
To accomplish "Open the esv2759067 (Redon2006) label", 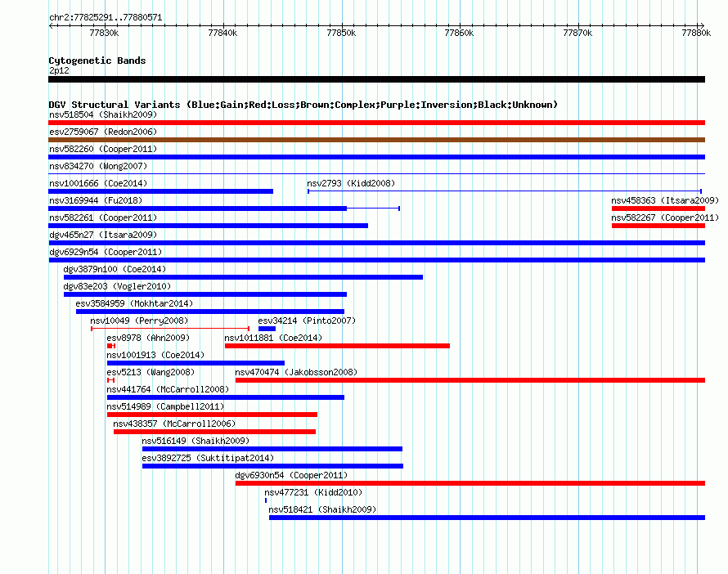I will (103, 132).
